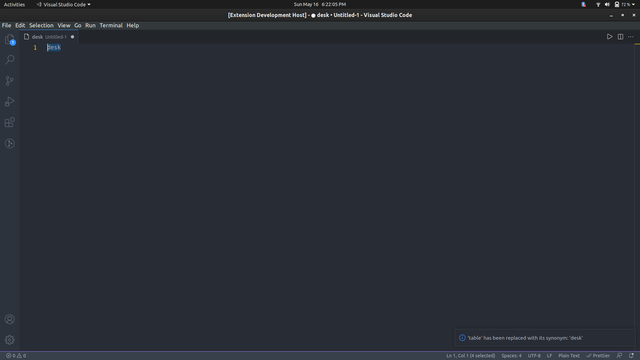This screenshot has height=360, width=640.
Task: Click the file icon on the desk tab
Action: (x=27, y=37)
